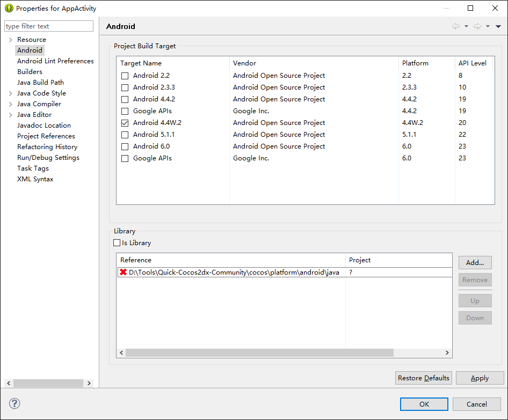Click the Reference column header
Image resolution: width=508 pixels, height=420 pixels.
pyautogui.click(x=231, y=260)
